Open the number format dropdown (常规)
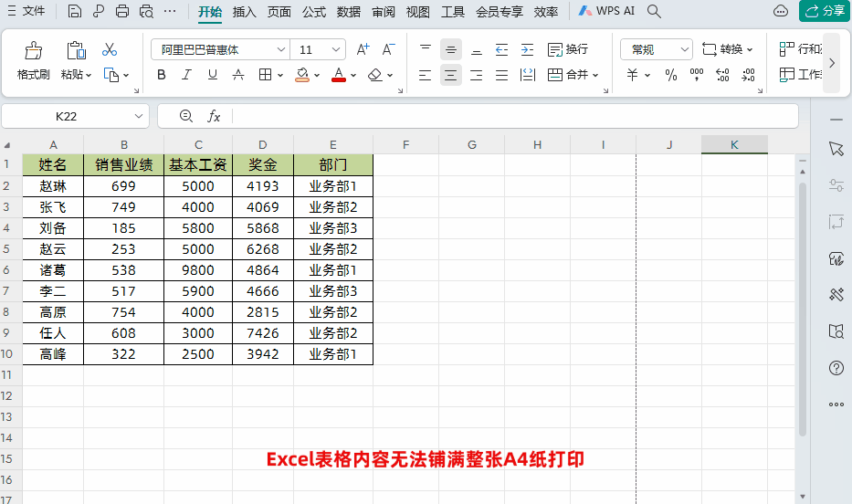The image size is (852, 504). (684, 49)
